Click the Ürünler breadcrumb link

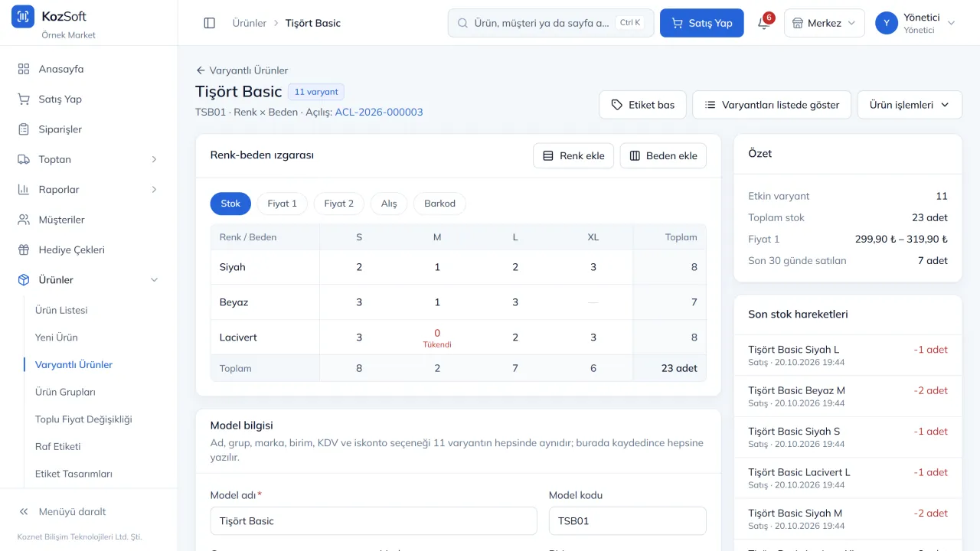point(250,23)
